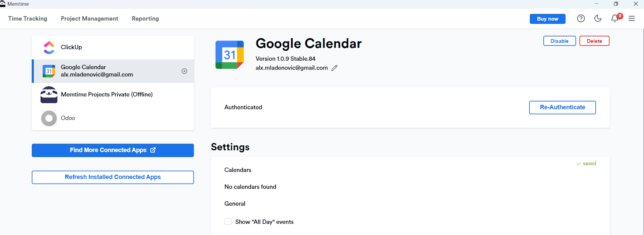Select the ClickUp integration icon
644x235 pixels.
pos(49,47)
